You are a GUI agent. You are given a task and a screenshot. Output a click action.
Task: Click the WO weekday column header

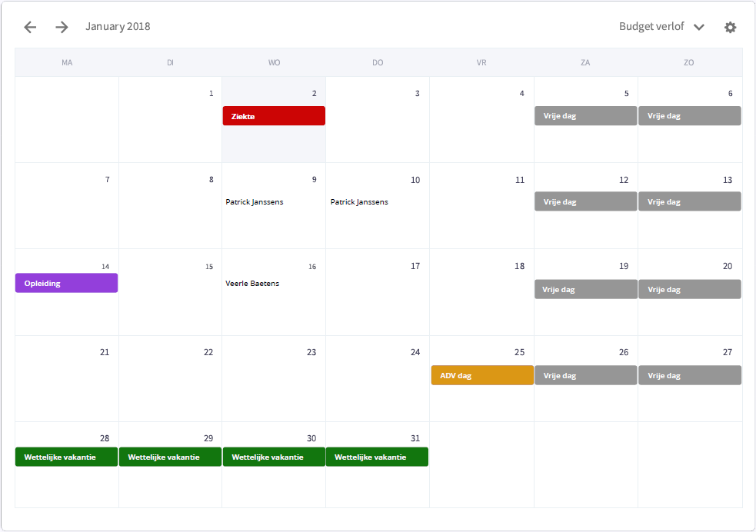[274, 62]
